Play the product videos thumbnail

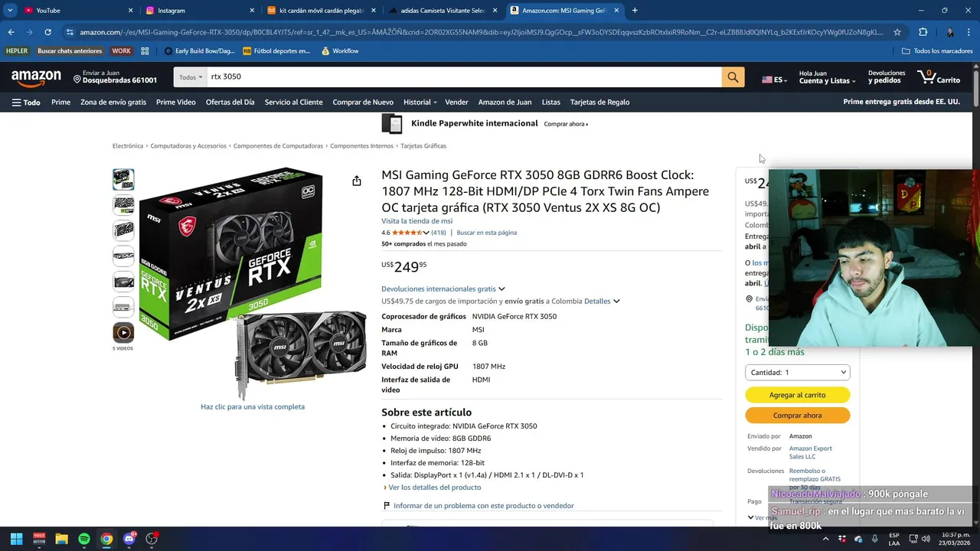pos(123,333)
